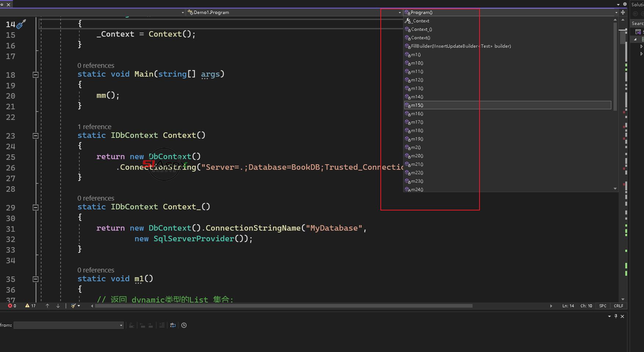644x352 pixels.
Task: Click the CRLF line ending indicator
Action: coord(618,306)
